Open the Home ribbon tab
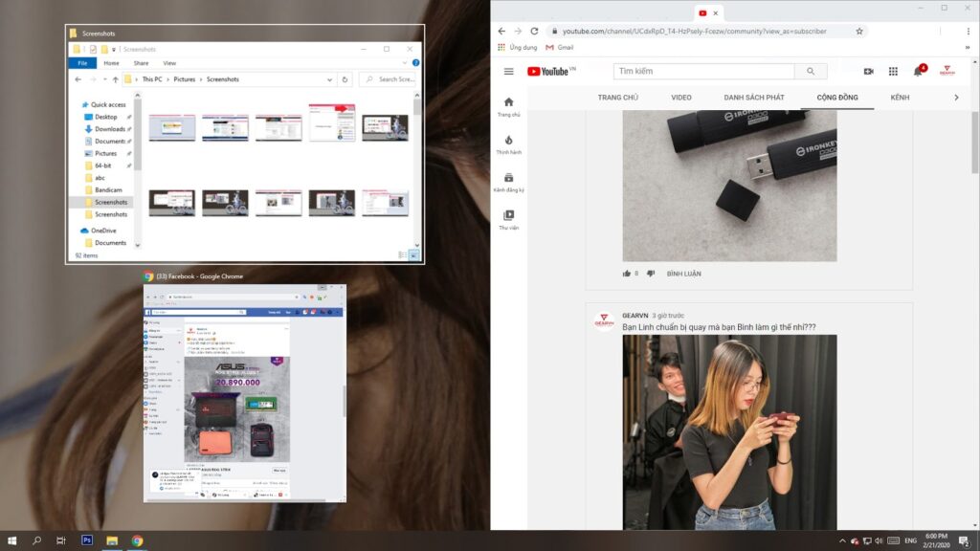 coord(111,63)
